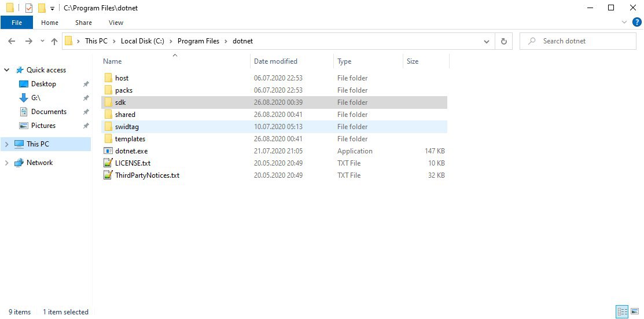644x319 pixels.
Task: Click the New folder quick access toolbar icon
Action: [42, 8]
